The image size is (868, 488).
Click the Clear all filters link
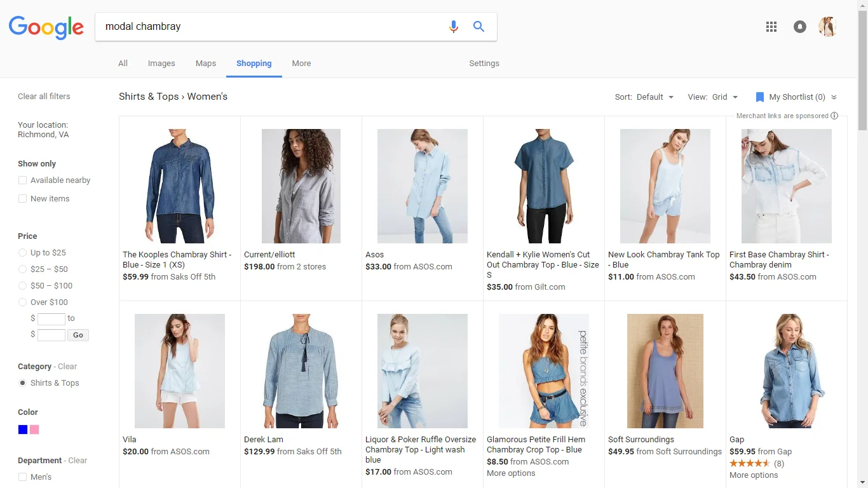click(44, 97)
